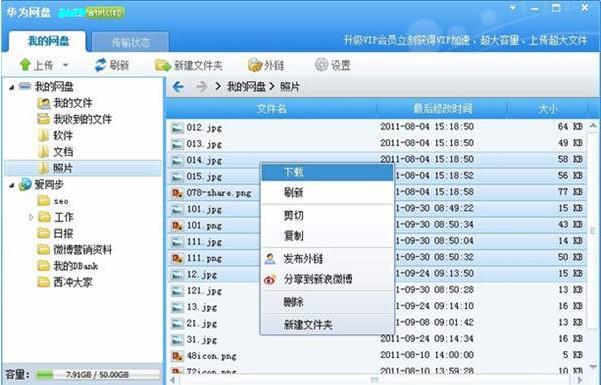
Task: Expand the 工作 folder node
Action: (x=31, y=217)
